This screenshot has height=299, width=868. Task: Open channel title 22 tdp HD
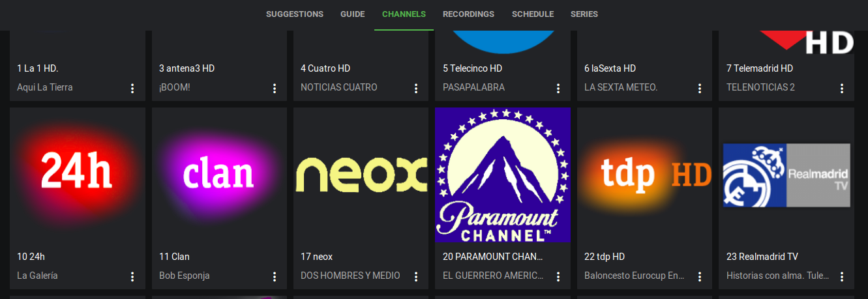coord(605,257)
